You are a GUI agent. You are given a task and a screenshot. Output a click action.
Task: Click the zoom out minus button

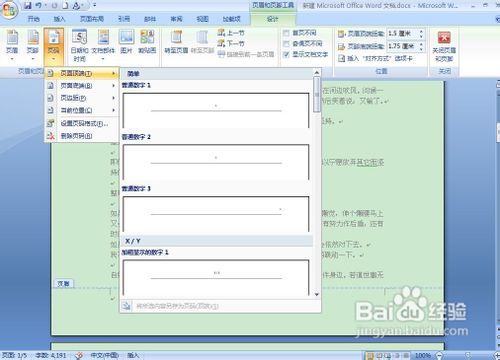pyautogui.click(x=439, y=356)
